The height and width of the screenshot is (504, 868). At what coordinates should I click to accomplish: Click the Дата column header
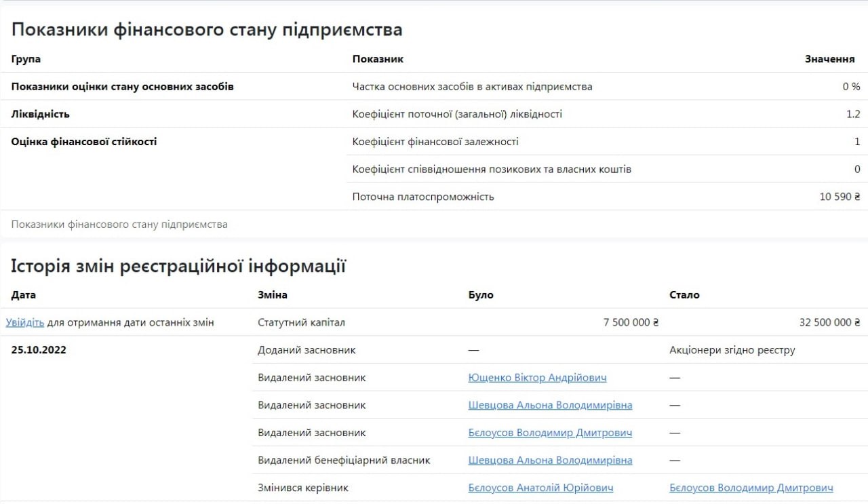pyautogui.click(x=24, y=295)
